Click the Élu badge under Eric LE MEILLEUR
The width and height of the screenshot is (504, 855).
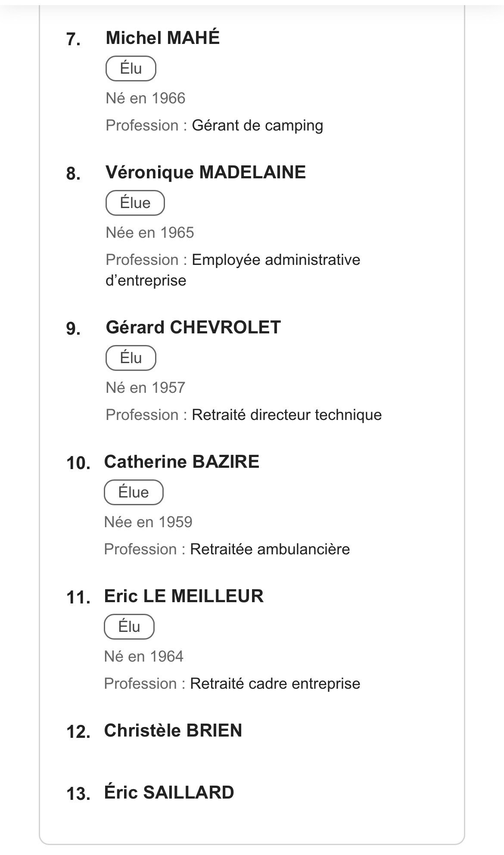[x=129, y=627]
